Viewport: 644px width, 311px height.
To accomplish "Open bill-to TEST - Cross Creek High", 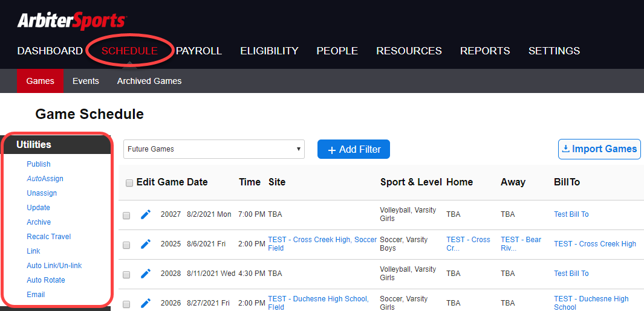I will click(595, 244).
